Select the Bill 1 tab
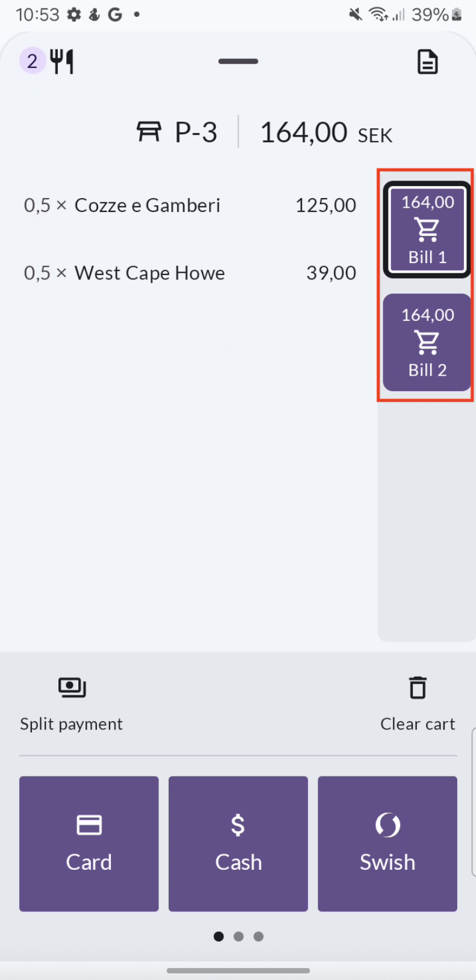Image resolution: width=476 pixels, height=980 pixels. [427, 229]
